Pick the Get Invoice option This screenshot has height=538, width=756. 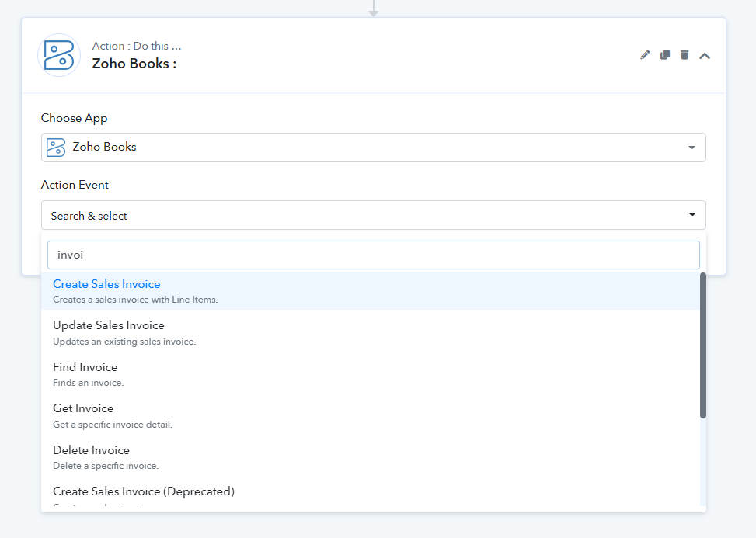(371, 415)
